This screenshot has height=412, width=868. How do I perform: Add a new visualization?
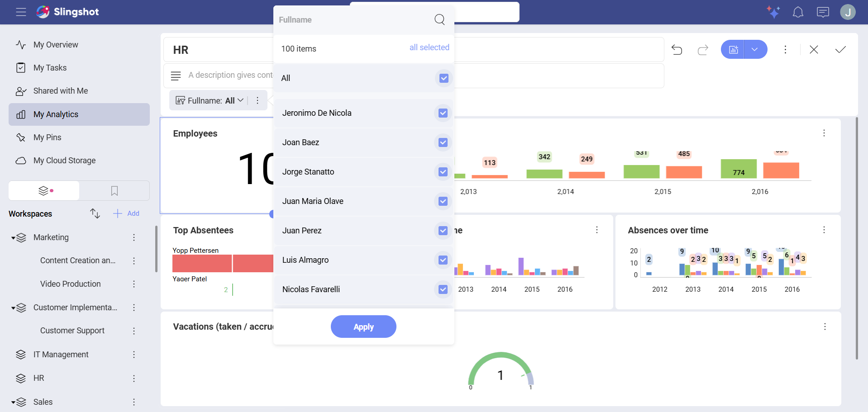[x=733, y=49]
